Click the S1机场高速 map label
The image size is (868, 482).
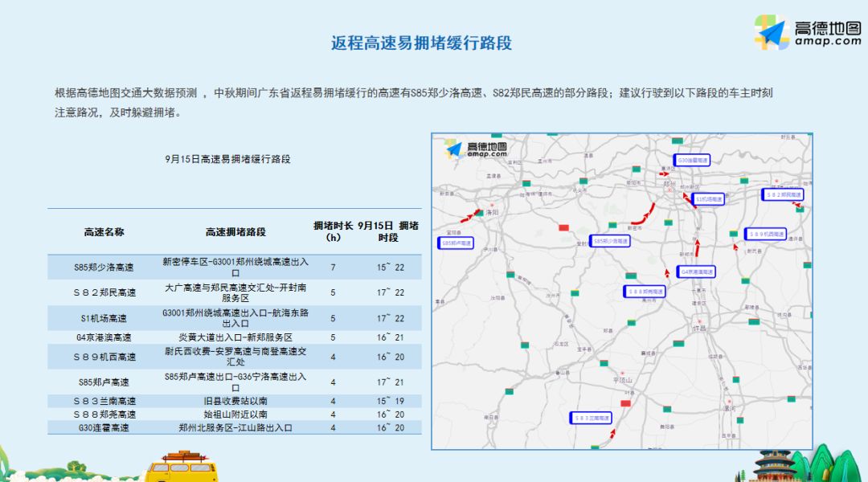[x=709, y=198]
